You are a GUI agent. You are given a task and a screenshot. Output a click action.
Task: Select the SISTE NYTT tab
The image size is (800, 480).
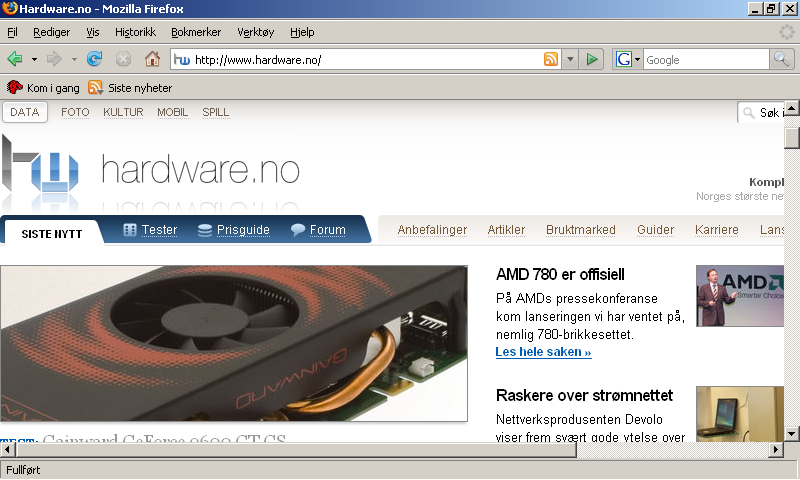[x=52, y=234]
